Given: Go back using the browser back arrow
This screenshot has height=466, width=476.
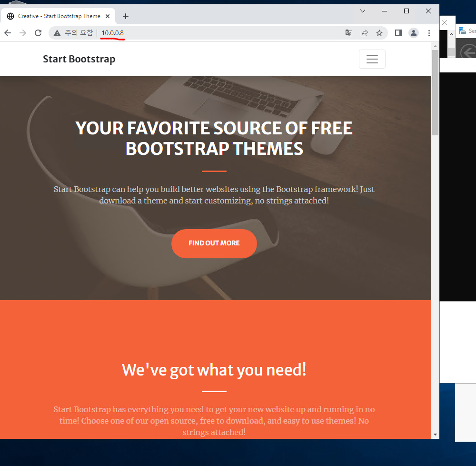Looking at the screenshot, I should point(8,33).
